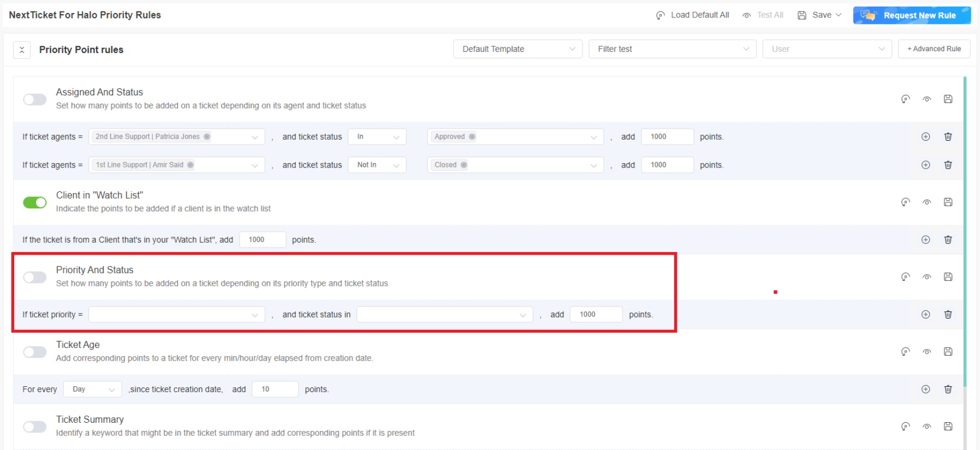Save the Ticket Summary rule with disk icon

click(948, 426)
